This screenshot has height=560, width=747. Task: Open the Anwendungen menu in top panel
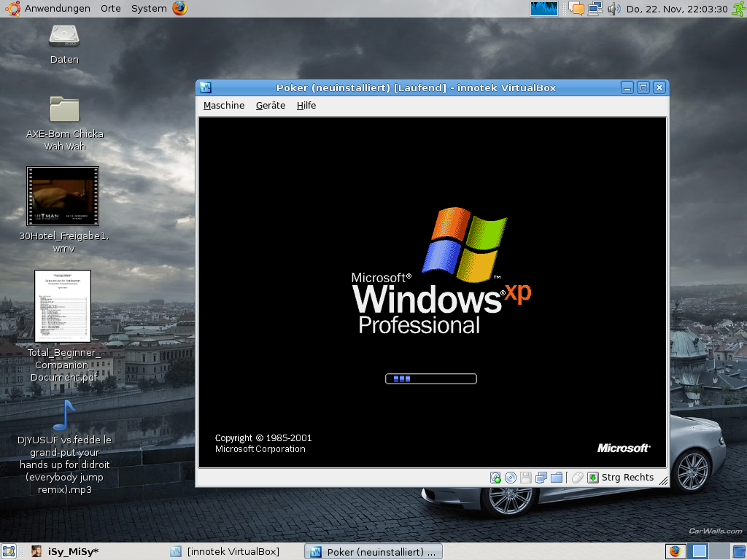pyautogui.click(x=57, y=9)
